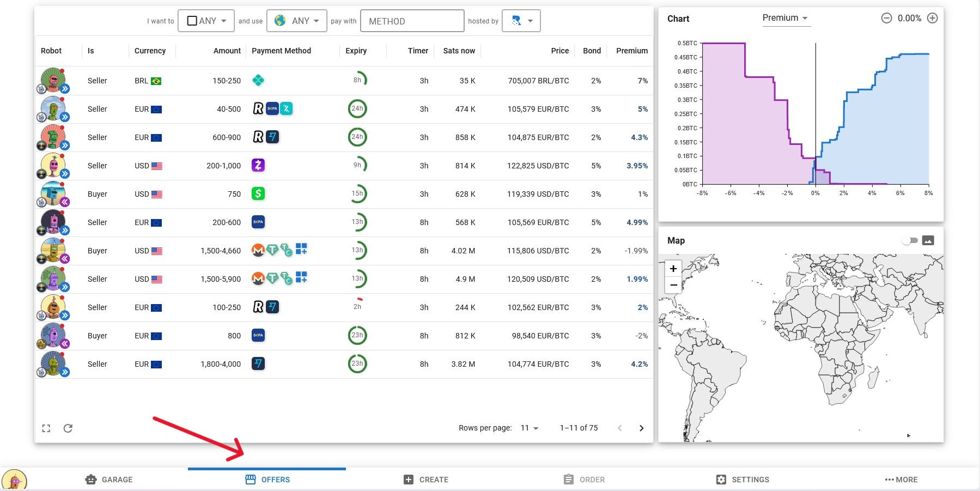This screenshot has height=491, width=980.
Task: Open the Rows per page dropdown
Action: click(x=528, y=428)
